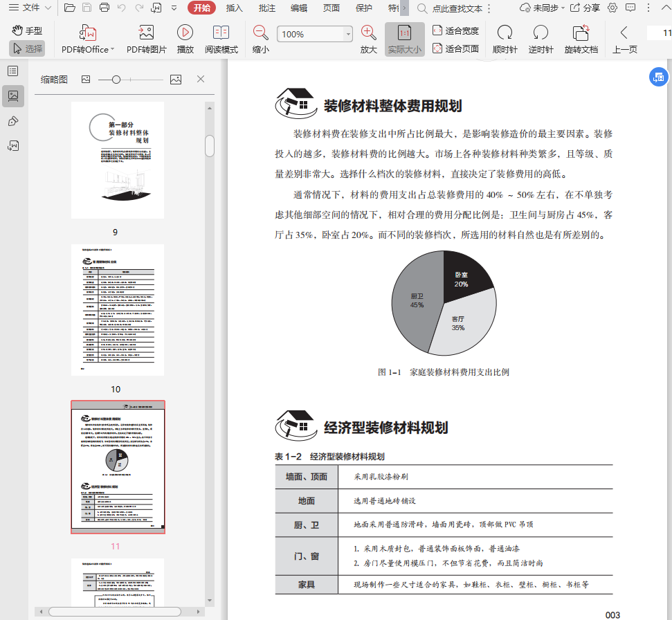The image size is (672, 620).
Task: Expand the quick access toolbar dropdown
Action: 174,8
